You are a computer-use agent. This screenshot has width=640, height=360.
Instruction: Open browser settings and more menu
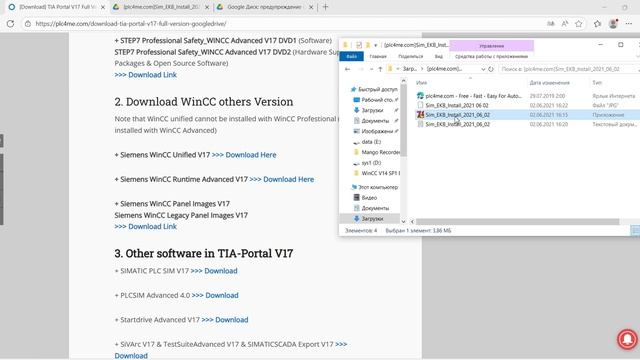coord(629,24)
